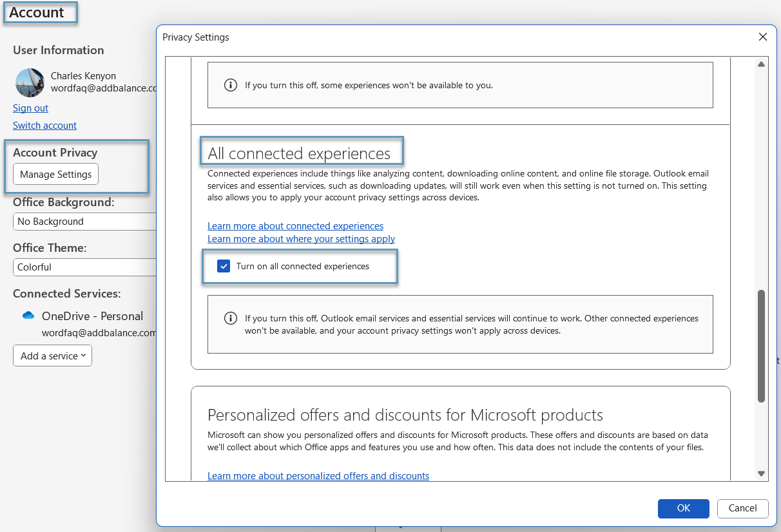The height and width of the screenshot is (532, 781).
Task: Click the email address under OneDrive - Personal
Action: pos(99,333)
